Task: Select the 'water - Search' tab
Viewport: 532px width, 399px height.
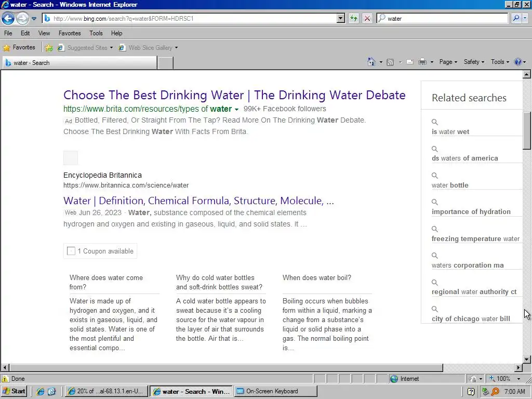Action: pos(79,63)
